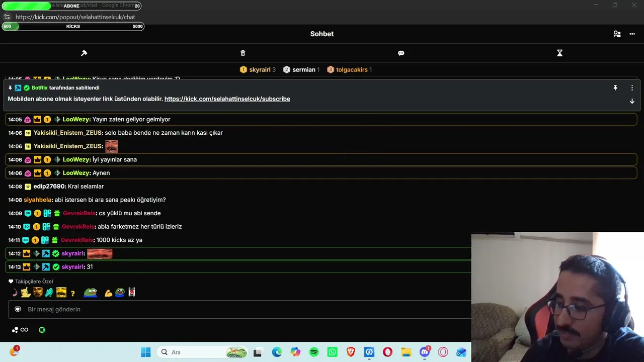
Task: Click the 'Takipçilere Özel' emote label
Action: [34, 282]
